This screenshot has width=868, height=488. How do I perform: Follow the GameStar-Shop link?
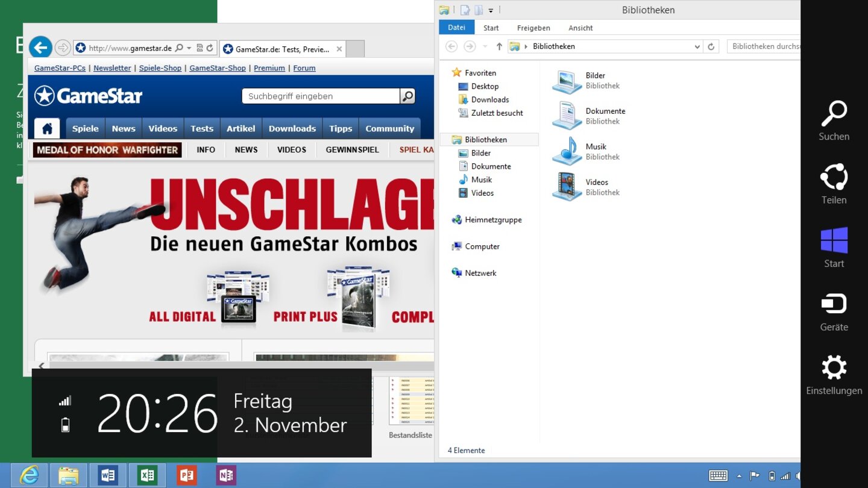pyautogui.click(x=218, y=68)
